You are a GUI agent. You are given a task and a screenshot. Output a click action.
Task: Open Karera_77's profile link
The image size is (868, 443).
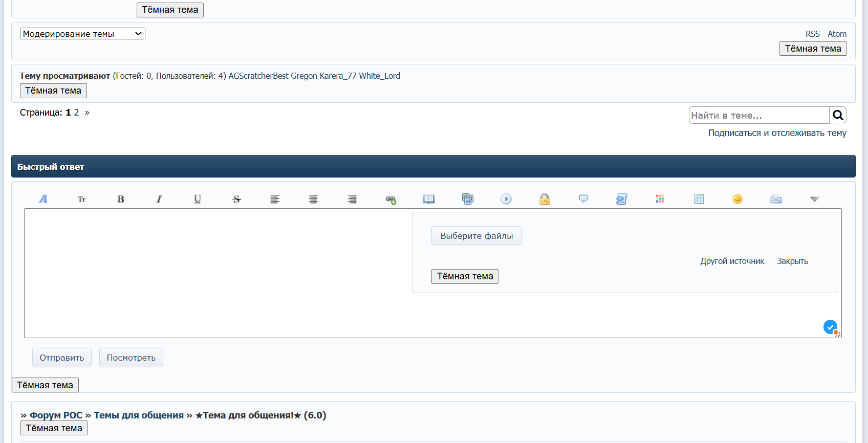pos(338,76)
